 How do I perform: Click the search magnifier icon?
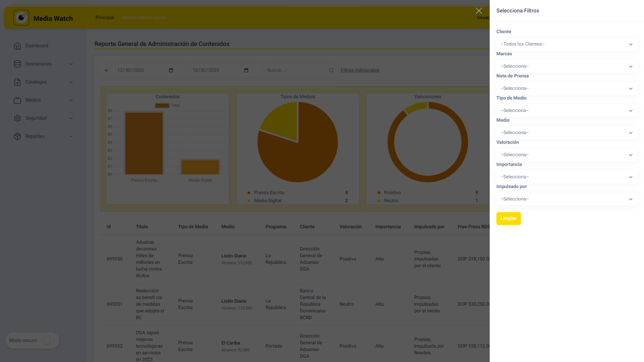click(x=331, y=70)
